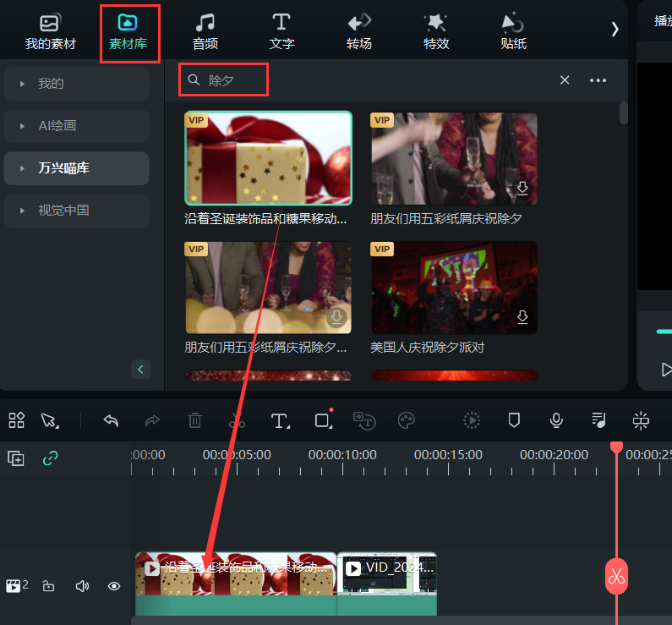Toggle the track lock icon

(49, 586)
